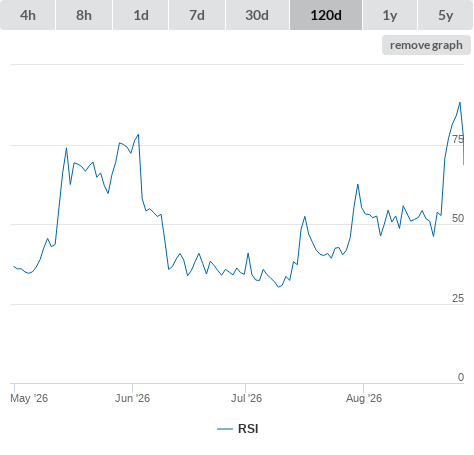Screen dimensions: 474x455
Task: Select the 4h time range tab
Action: coord(28,15)
